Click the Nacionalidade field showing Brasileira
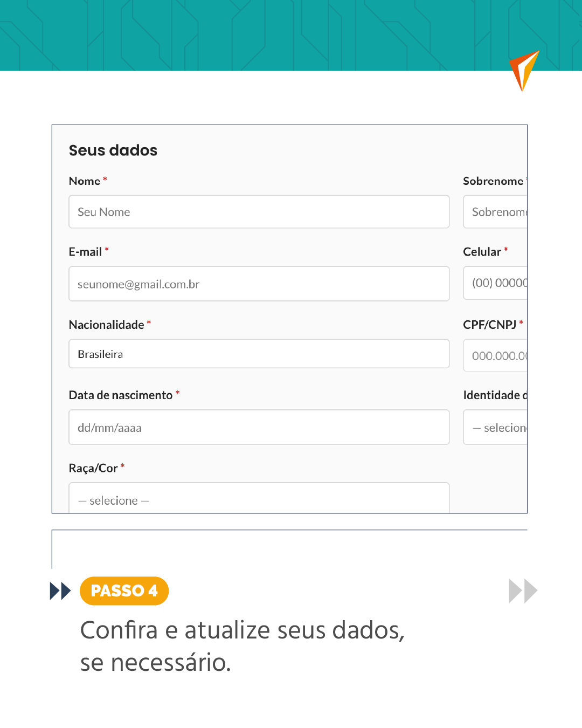The width and height of the screenshot is (582, 728). click(259, 354)
